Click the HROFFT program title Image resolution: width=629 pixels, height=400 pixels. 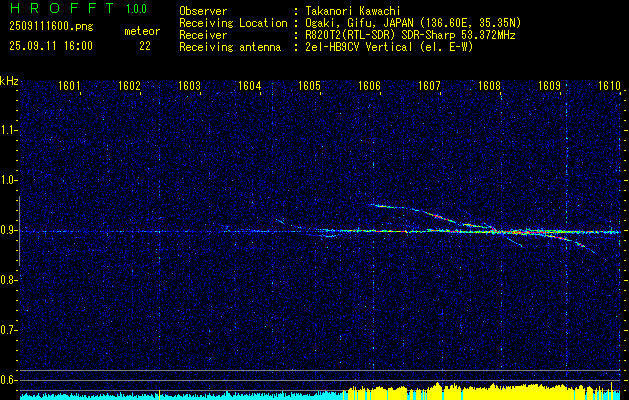tap(62, 8)
